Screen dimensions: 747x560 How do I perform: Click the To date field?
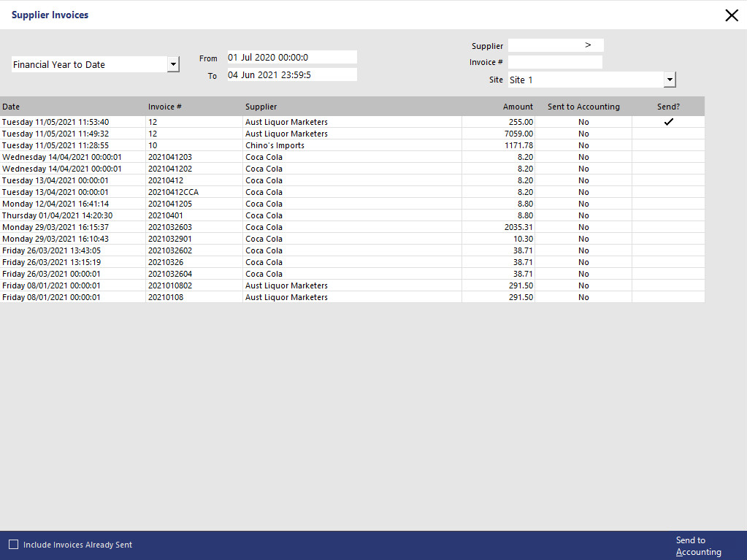pyautogui.click(x=292, y=74)
